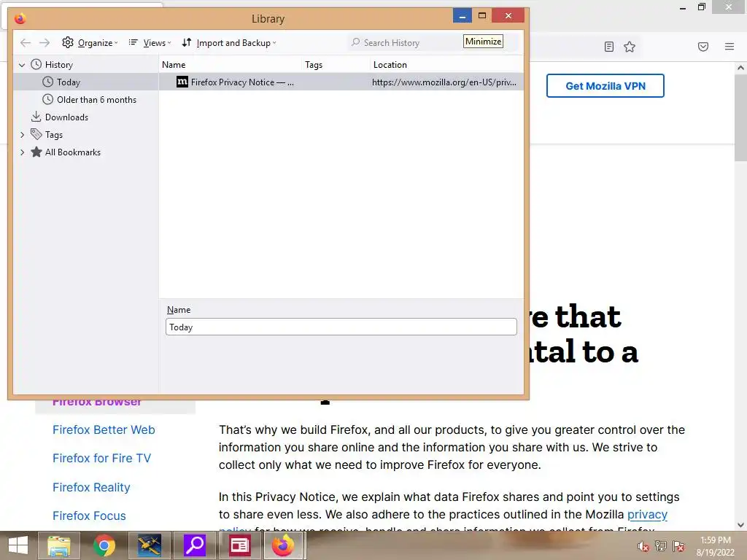Open the Action Center flag icon

tap(678, 546)
